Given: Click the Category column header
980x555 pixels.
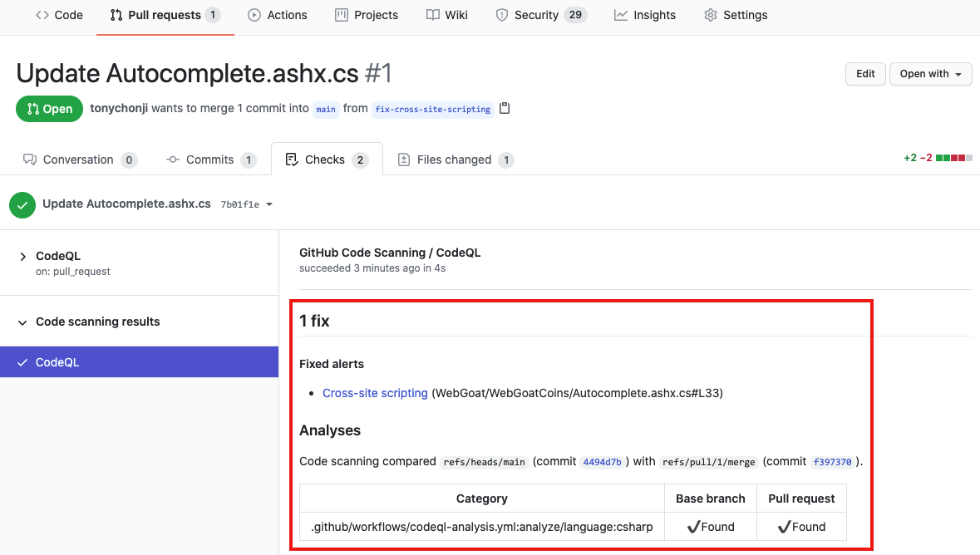Looking at the screenshot, I should click(482, 499).
